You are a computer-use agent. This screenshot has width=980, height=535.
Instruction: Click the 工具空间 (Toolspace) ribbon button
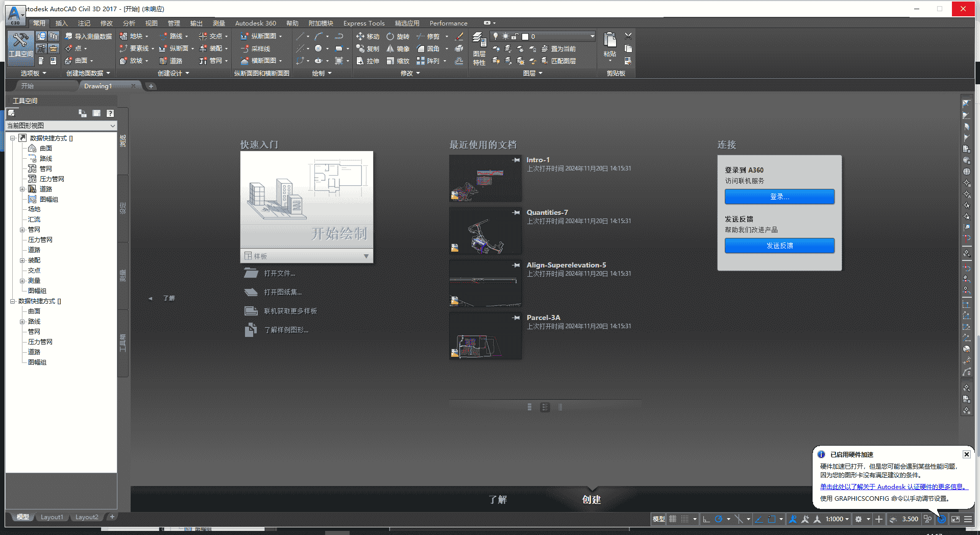click(x=20, y=46)
